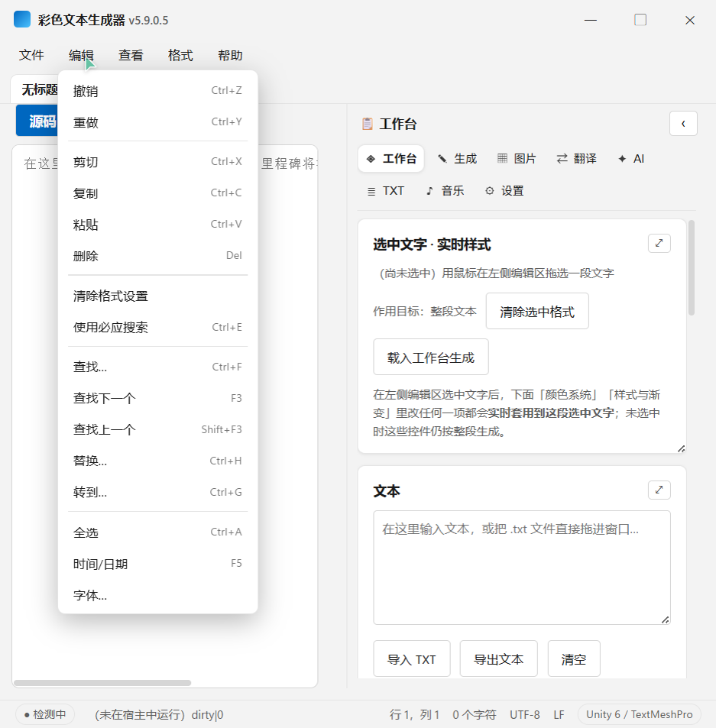Open the 查看 menu
The image size is (716, 728).
pos(131,55)
